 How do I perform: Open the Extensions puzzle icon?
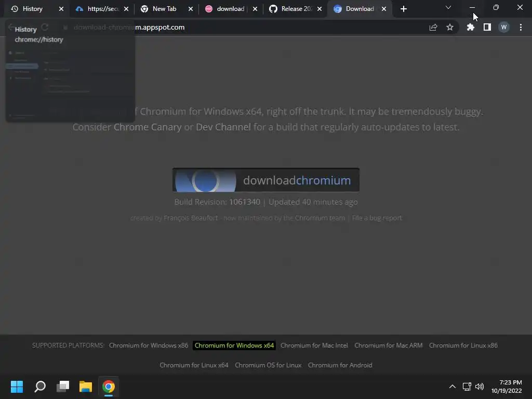point(471,27)
